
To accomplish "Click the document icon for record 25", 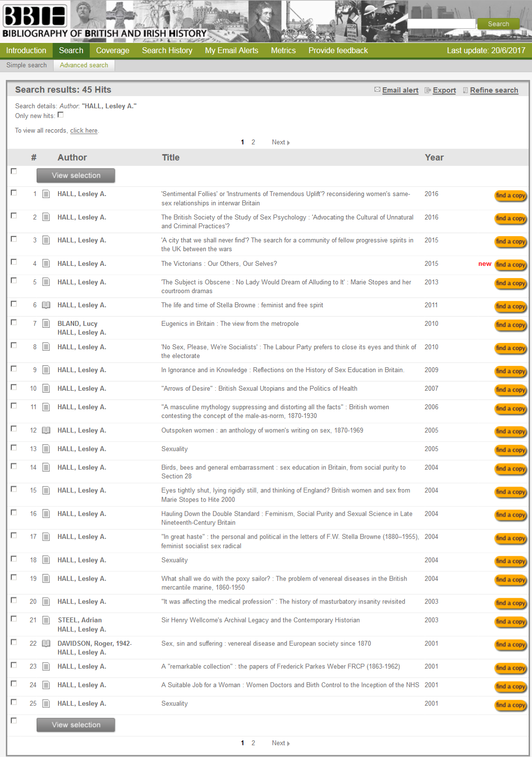I will tap(46, 704).
